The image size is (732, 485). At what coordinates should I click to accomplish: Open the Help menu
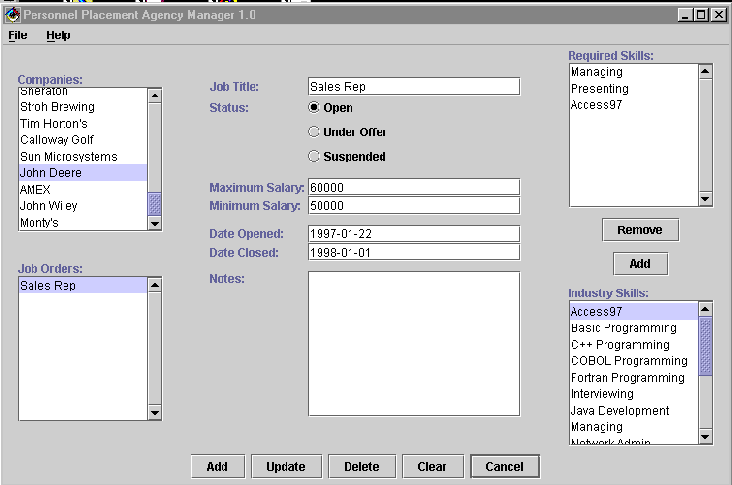click(x=58, y=36)
